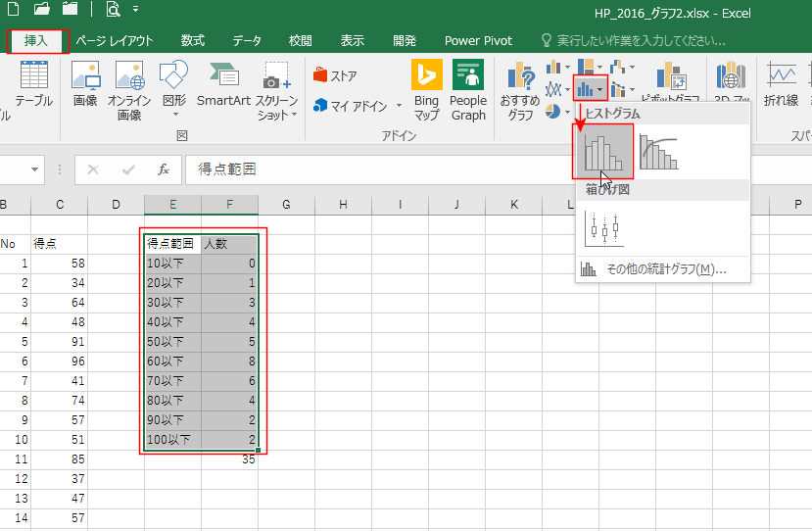This screenshot has width=812, height=531.
Task: Expand the statistical chart dropdown
Action: tap(591, 90)
